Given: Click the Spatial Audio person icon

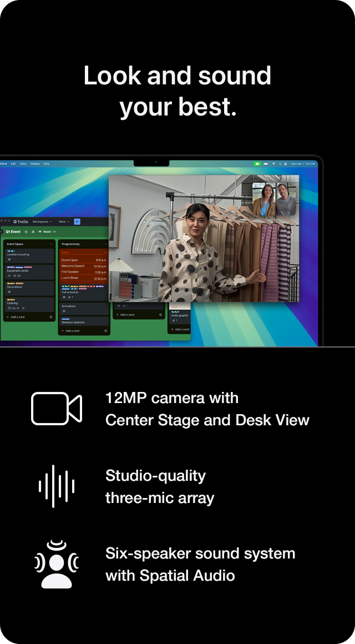Looking at the screenshot, I should click(x=57, y=564).
